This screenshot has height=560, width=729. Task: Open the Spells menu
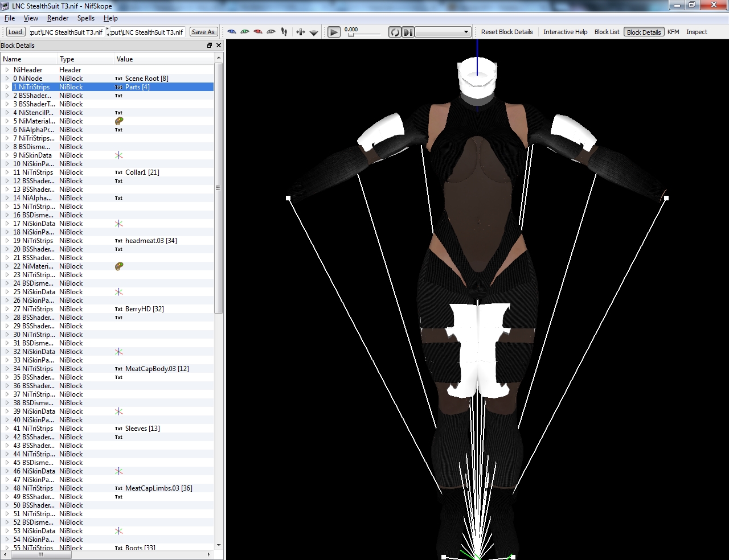coord(86,18)
